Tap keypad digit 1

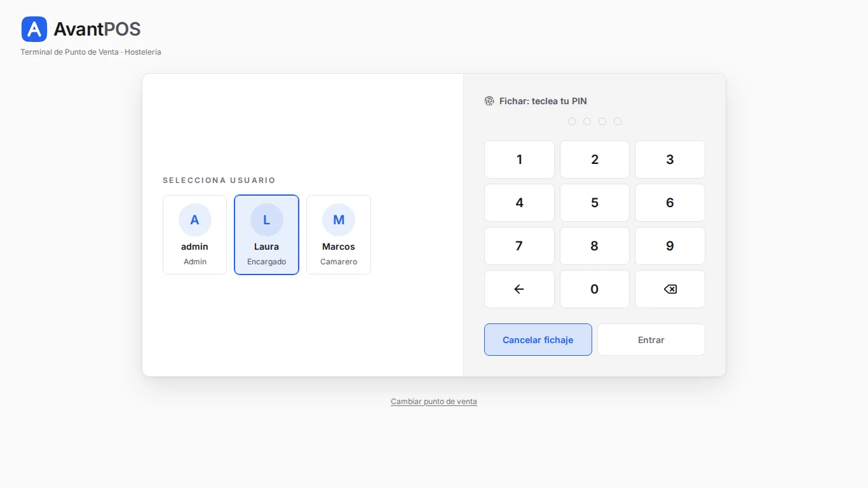[519, 159]
